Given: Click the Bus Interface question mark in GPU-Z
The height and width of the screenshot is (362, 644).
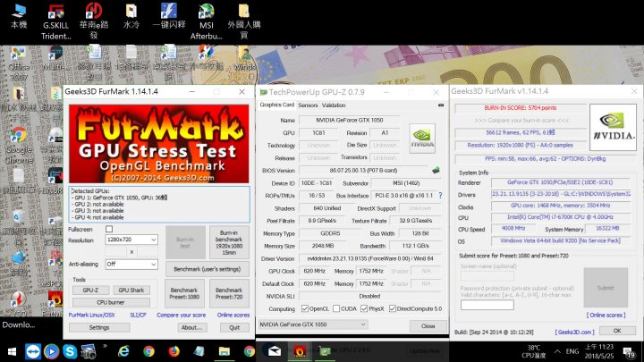Looking at the screenshot, I should [x=440, y=196].
